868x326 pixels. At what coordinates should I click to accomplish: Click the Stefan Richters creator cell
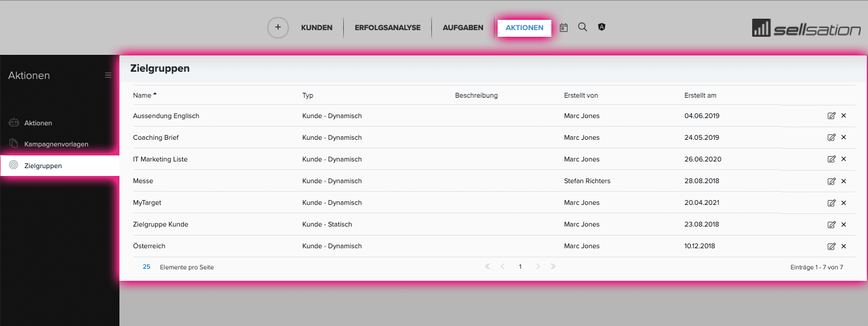click(x=587, y=181)
